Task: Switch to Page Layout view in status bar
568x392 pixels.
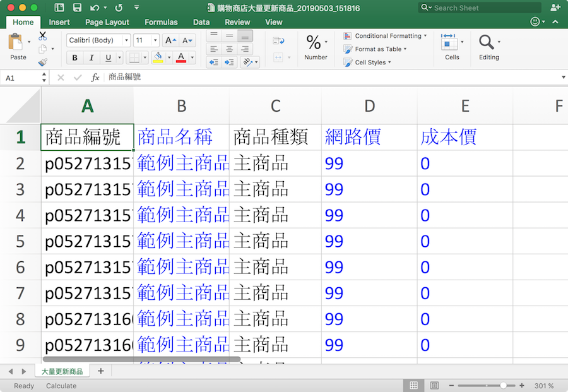Action: click(x=434, y=386)
